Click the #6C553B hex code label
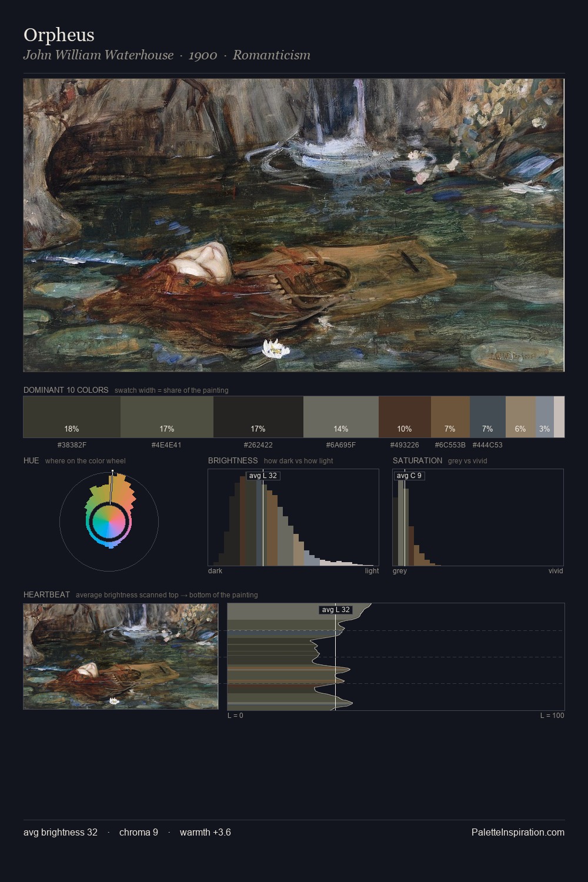The width and height of the screenshot is (588, 882). pos(450,445)
